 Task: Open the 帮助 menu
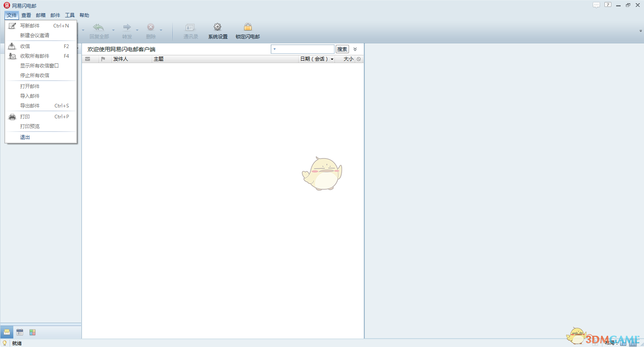tap(84, 15)
